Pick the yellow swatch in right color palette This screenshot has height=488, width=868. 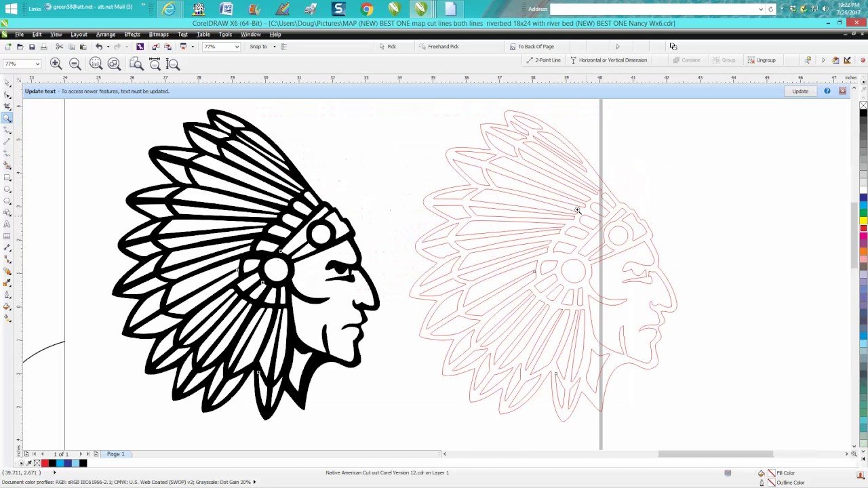click(x=863, y=220)
